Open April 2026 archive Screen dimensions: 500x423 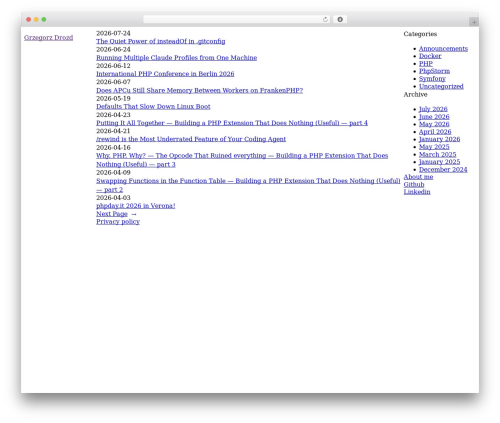click(x=435, y=132)
